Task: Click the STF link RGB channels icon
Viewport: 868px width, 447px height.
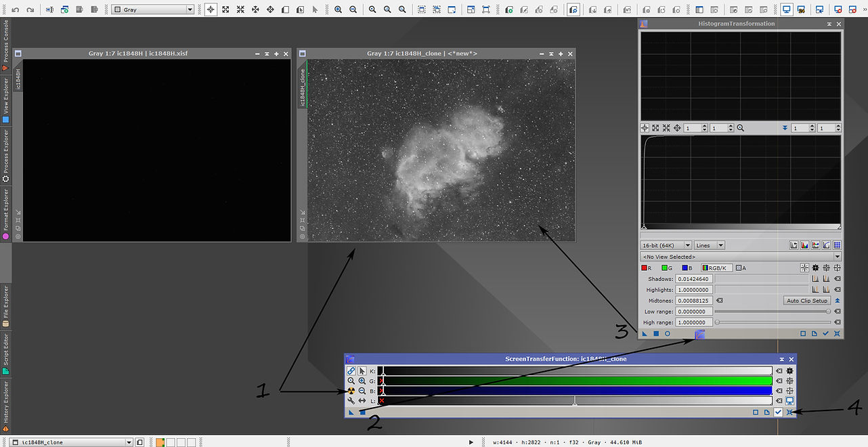Action: click(x=351, y=371)
